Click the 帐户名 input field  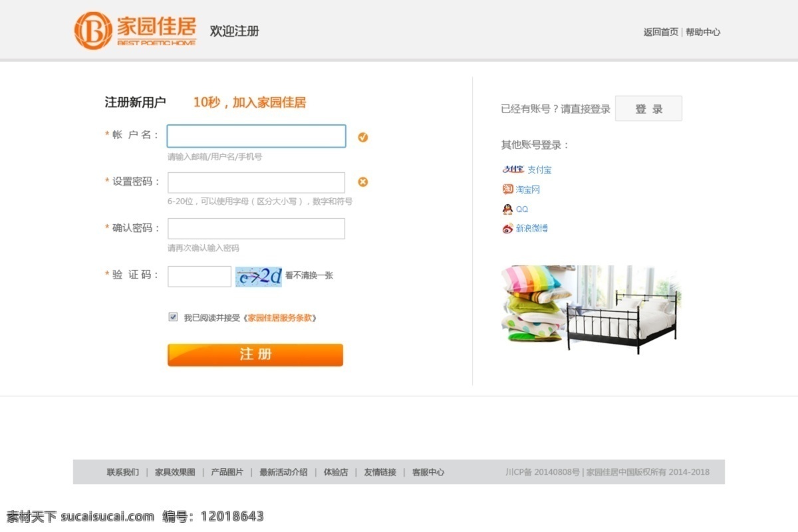[257, 136]
